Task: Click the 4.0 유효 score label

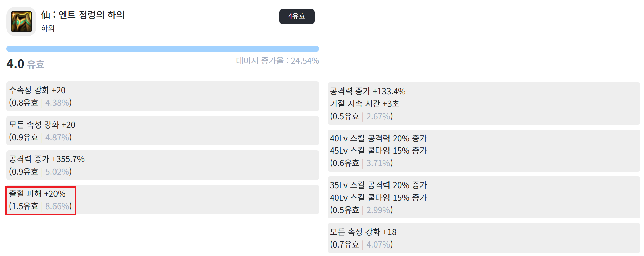Action: [25, 64]
